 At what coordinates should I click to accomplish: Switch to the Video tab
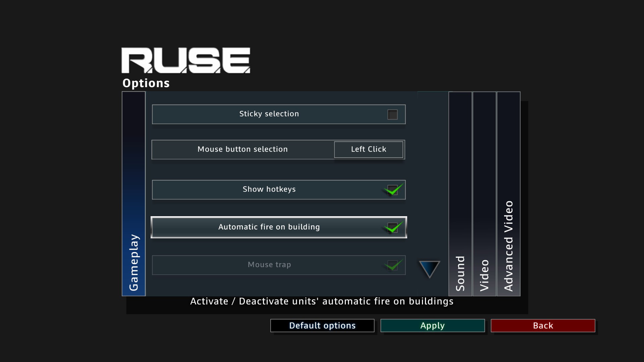pos(484,194)
